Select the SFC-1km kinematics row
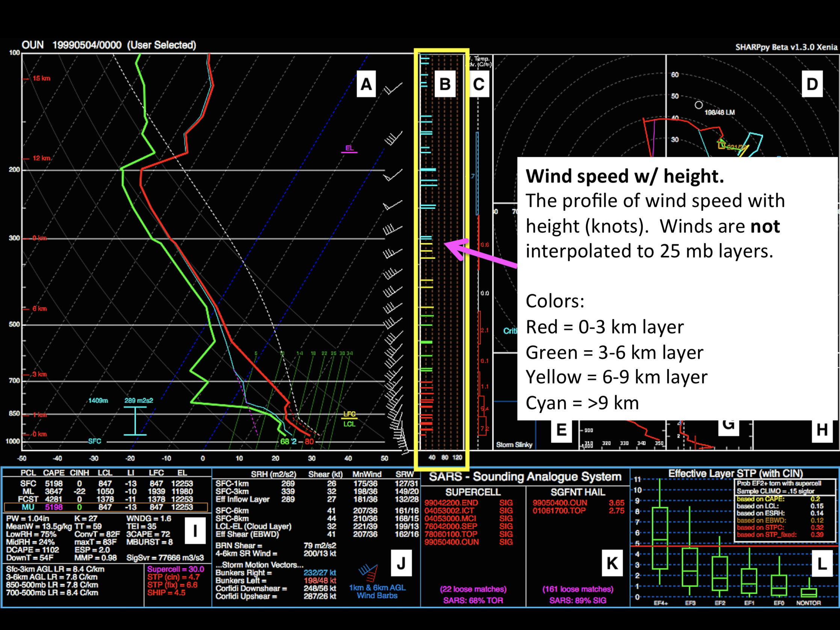 (317, 484)
